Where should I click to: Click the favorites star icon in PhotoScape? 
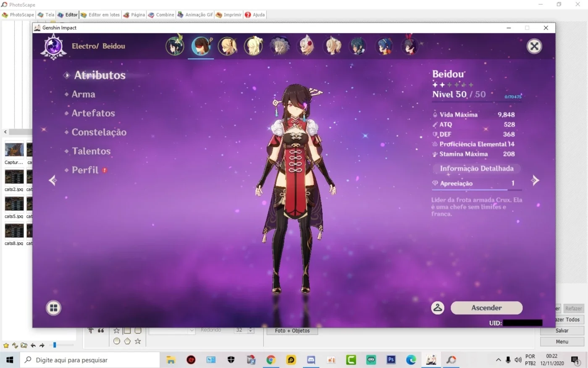point(6,345)
